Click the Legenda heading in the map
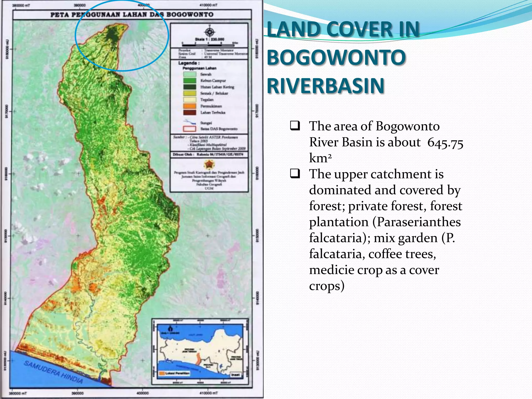The height and width of the screenshot is (399, 532). pos(189,63)
